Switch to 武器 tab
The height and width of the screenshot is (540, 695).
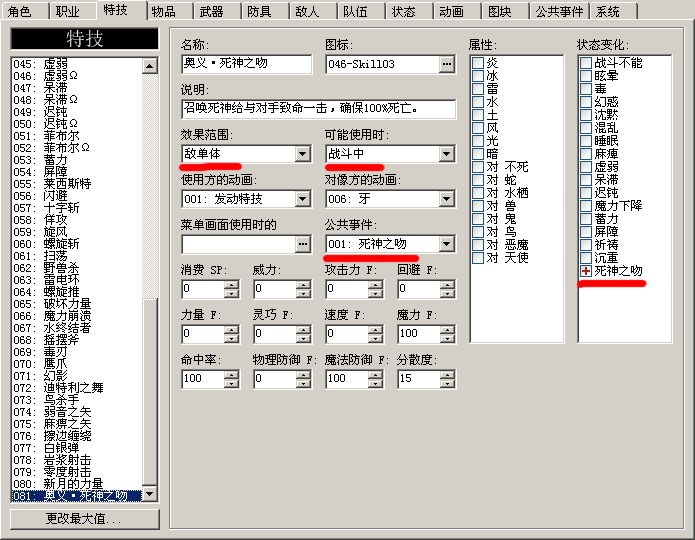click(x=218, y=11)
